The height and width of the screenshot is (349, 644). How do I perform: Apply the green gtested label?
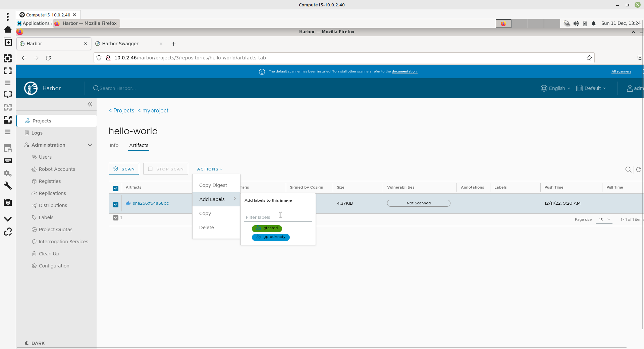[x=267, y=228]
